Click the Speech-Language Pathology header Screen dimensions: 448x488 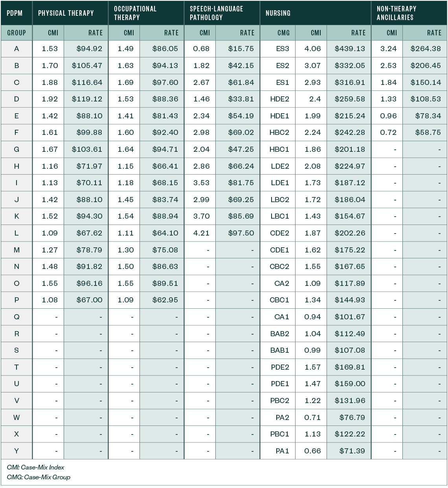click(216, 13)
